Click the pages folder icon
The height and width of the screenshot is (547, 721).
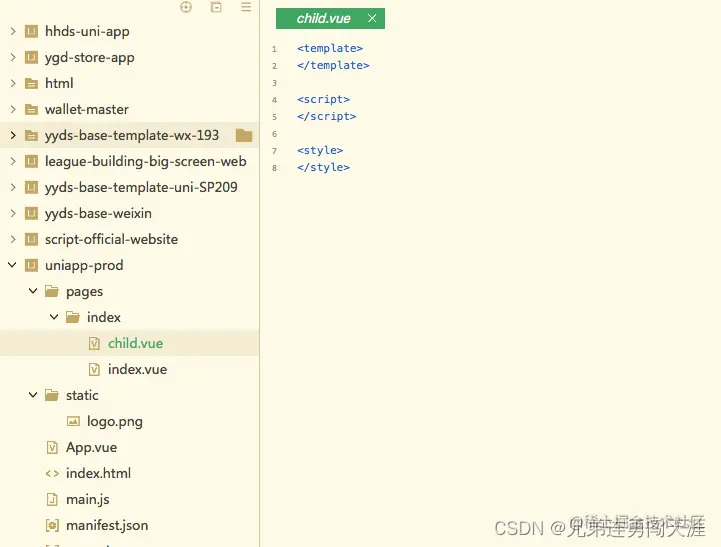(x=52, y=291)
